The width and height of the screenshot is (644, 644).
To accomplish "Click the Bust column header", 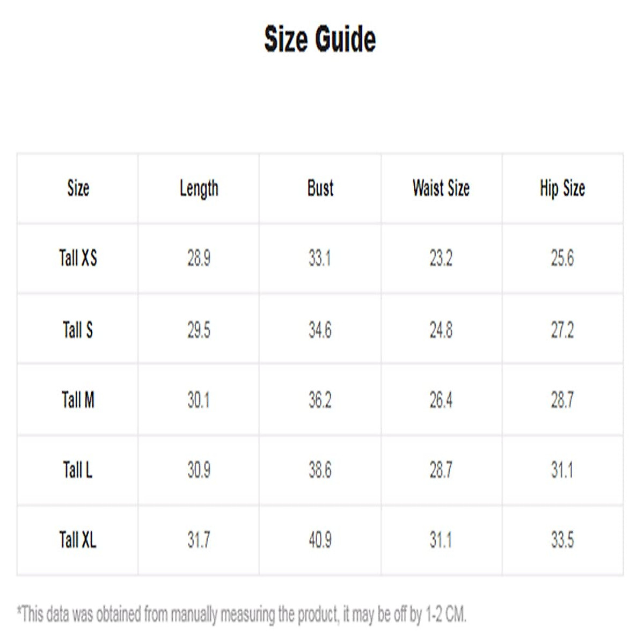I will tap(320, 188).
